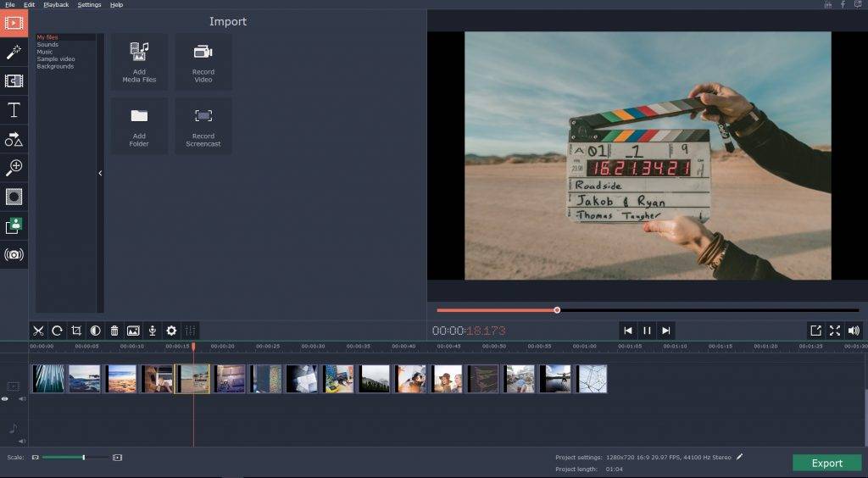Toggle video track visibility eye icon
This screenshot has width=868, height=478.
click(5, 398)
